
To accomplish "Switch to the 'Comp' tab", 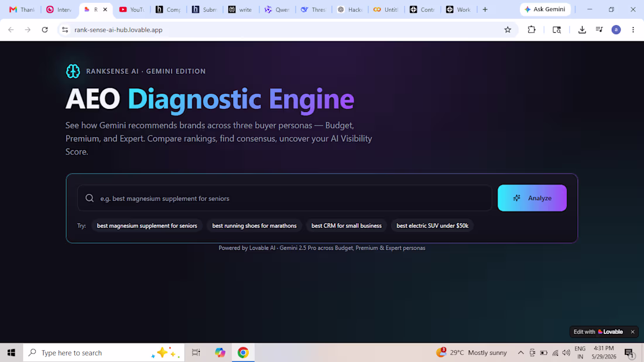I will (x=167, y=9).
